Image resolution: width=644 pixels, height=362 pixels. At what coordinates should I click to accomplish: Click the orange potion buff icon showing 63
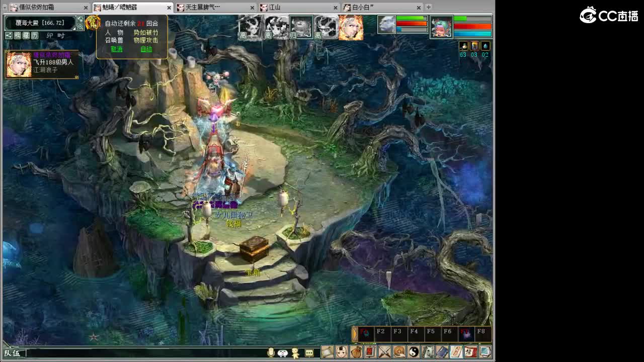coord(464,46)
